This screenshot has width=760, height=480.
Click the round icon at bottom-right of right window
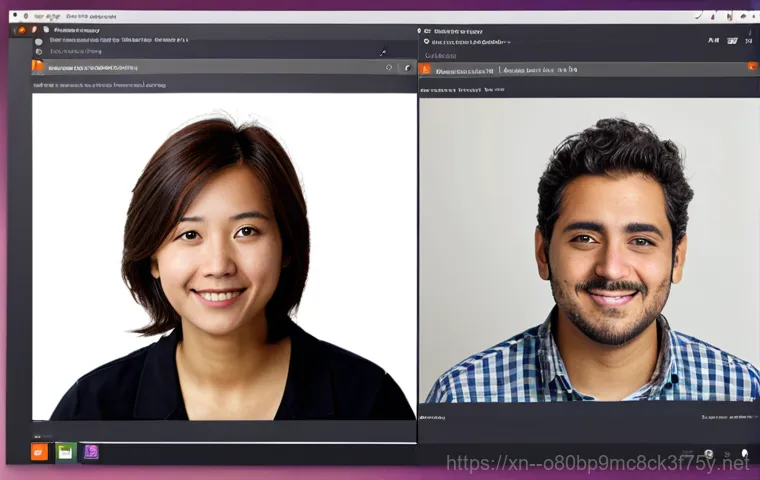(709, 454)
